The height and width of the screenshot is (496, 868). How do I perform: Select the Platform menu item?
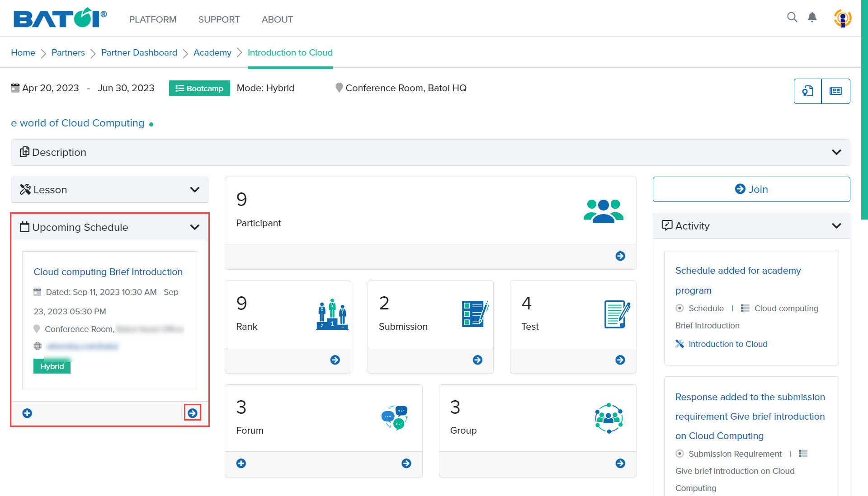coord(153,19)
